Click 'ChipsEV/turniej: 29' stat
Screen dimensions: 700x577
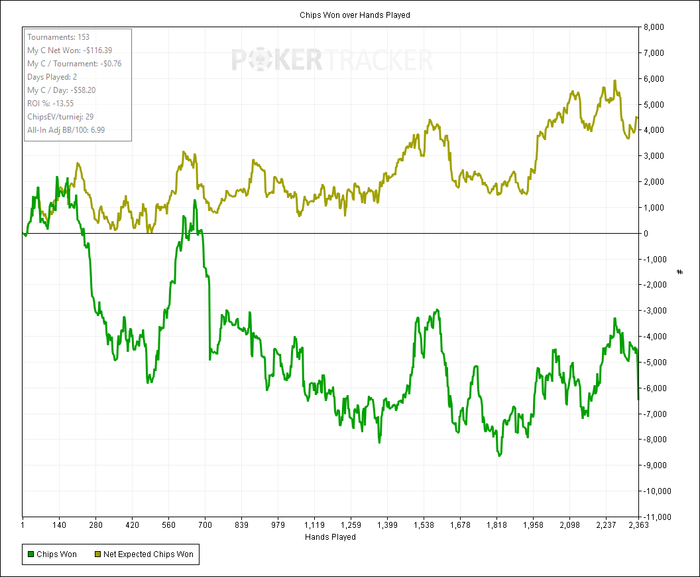click(x=60, y=117)
